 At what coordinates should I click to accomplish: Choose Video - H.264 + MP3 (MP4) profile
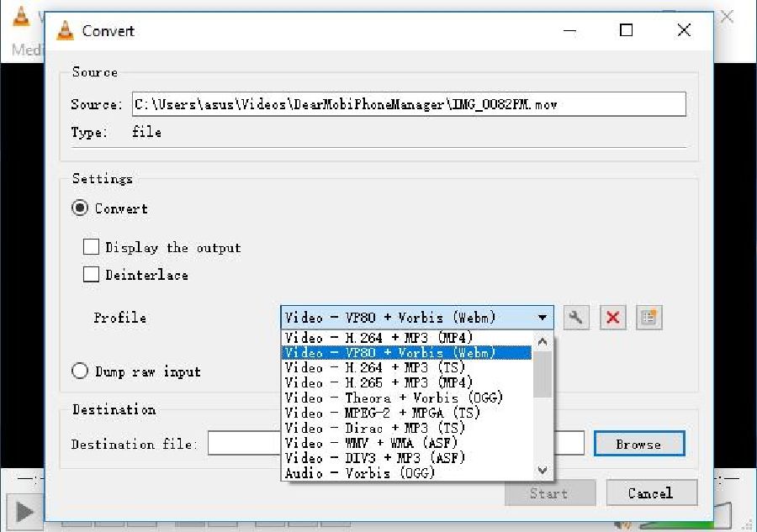[406, 337]
